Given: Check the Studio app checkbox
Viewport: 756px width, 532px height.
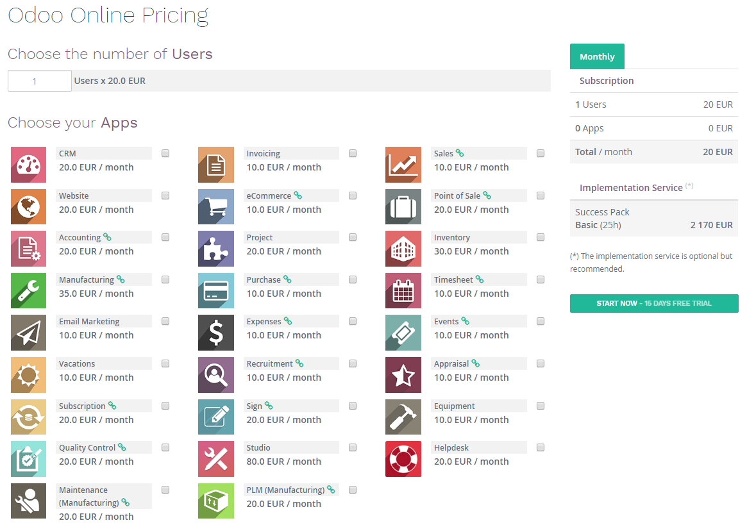Looking at the screenshot, I should point(353,447).
